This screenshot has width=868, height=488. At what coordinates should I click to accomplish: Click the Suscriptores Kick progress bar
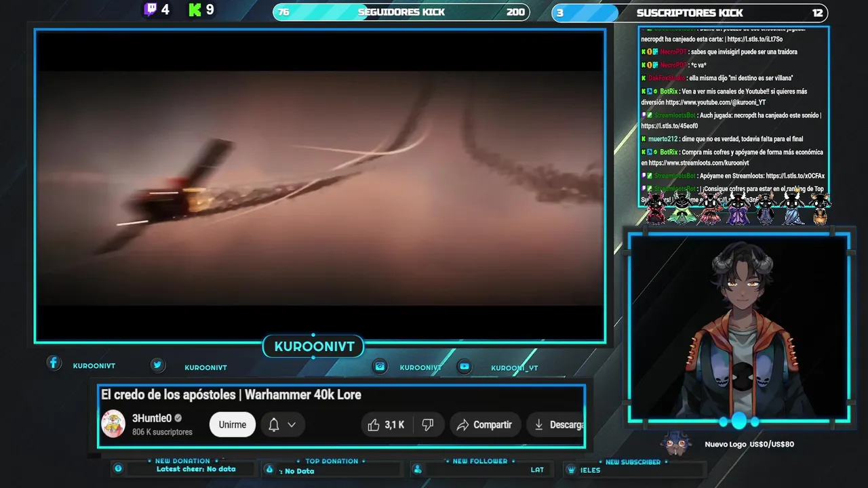[x=690, y=12]
